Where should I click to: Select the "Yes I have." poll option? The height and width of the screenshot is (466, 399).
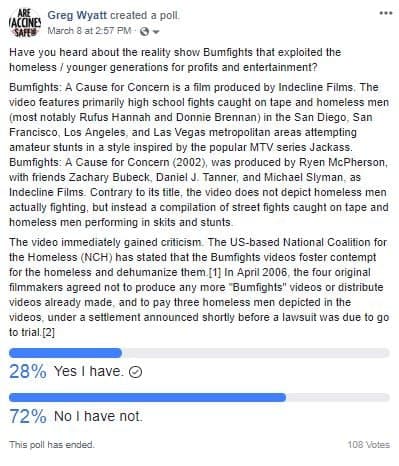(89, 371)
